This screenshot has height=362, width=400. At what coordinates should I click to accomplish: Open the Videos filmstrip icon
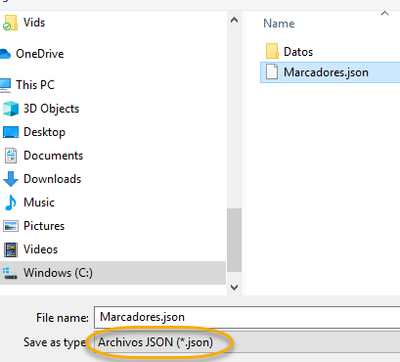[x=11, y=249]
